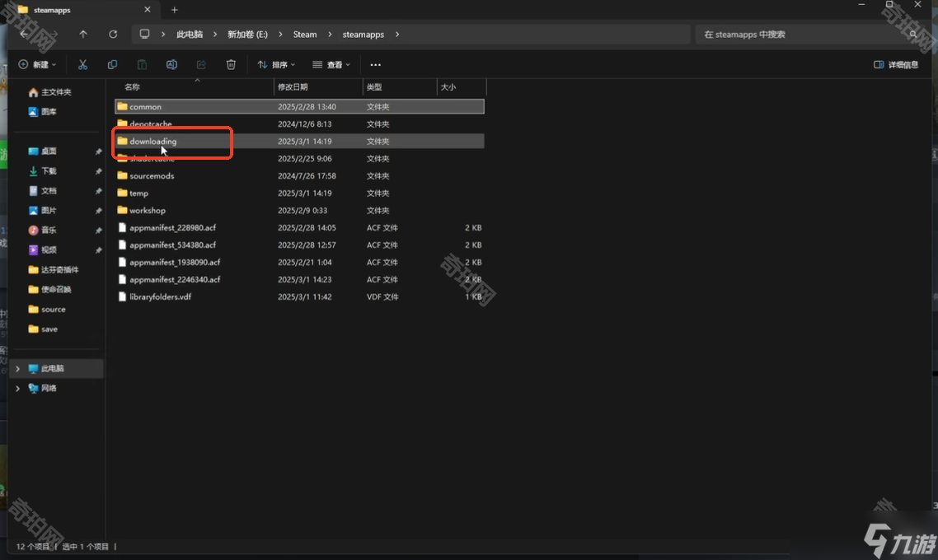The width and height of the screenshot is (938, 560).
Task: Click steamapps breadcrumb in address bar
Action: [363, 34]
